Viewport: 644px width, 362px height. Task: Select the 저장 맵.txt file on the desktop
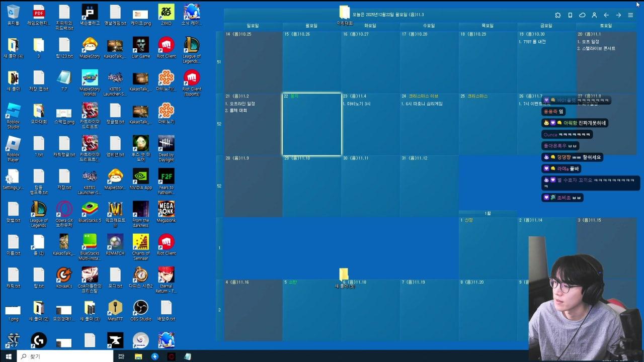[39, 81]
